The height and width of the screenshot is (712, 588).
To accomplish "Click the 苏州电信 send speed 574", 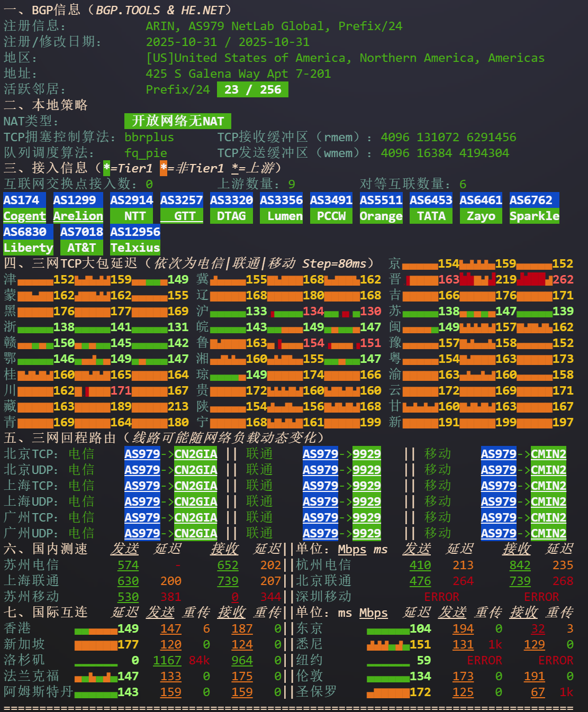I will 128,565.
